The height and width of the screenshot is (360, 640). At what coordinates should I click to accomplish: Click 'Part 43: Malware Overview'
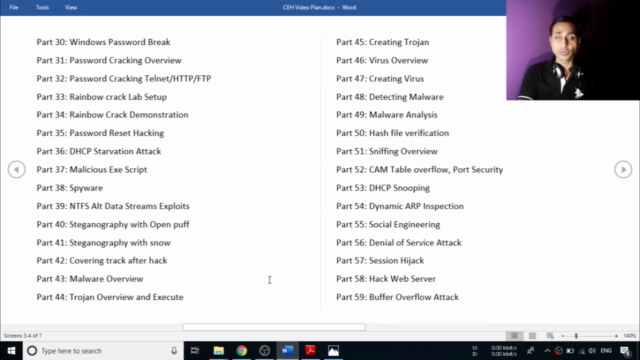90,279
